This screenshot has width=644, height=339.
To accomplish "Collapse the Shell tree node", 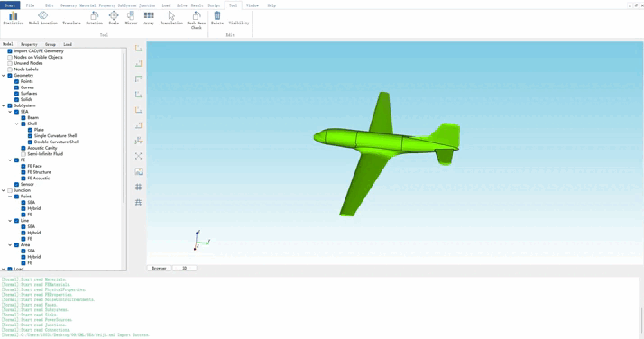I will point(17,124).
